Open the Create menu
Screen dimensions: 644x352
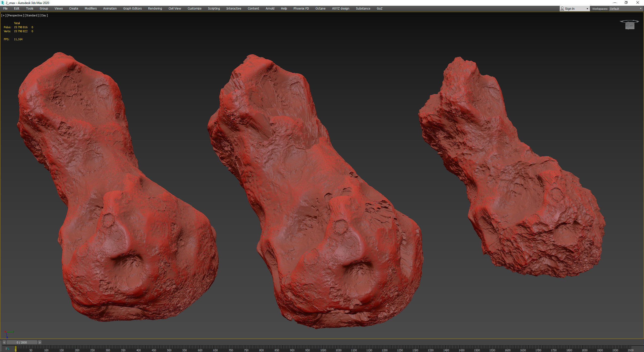[x=74, y=9]
